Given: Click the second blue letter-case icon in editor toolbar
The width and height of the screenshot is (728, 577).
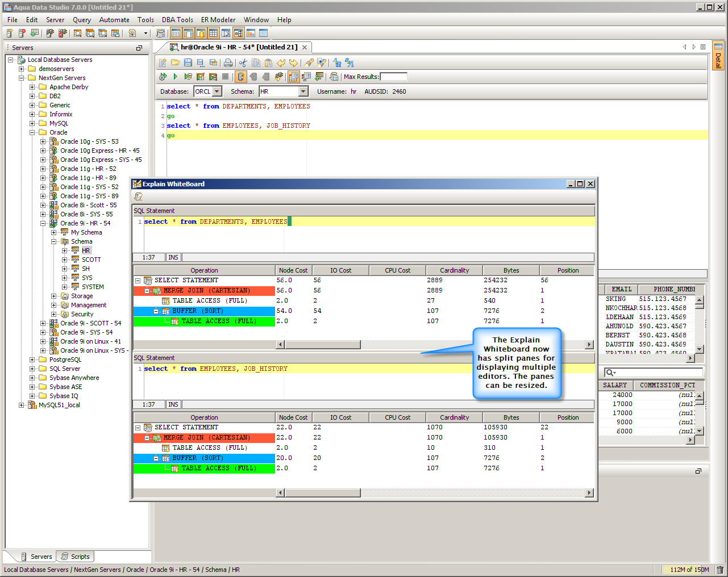Looking at the screenshot, I should [350, 63].
